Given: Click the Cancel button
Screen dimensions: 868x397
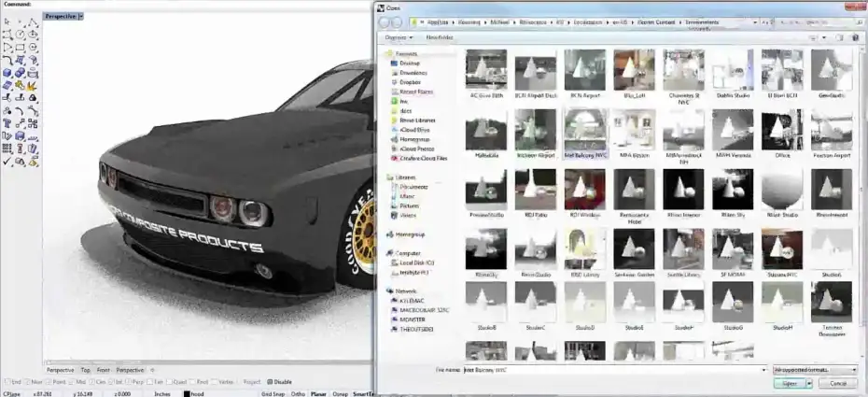Looking at the screenshot, I should pos(838,383).
